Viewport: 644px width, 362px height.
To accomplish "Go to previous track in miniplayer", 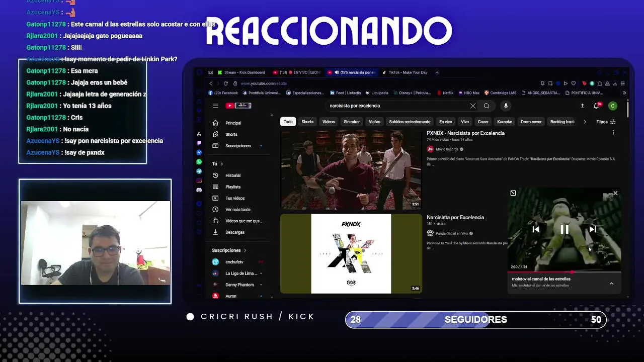I will [x=536, y=229].
